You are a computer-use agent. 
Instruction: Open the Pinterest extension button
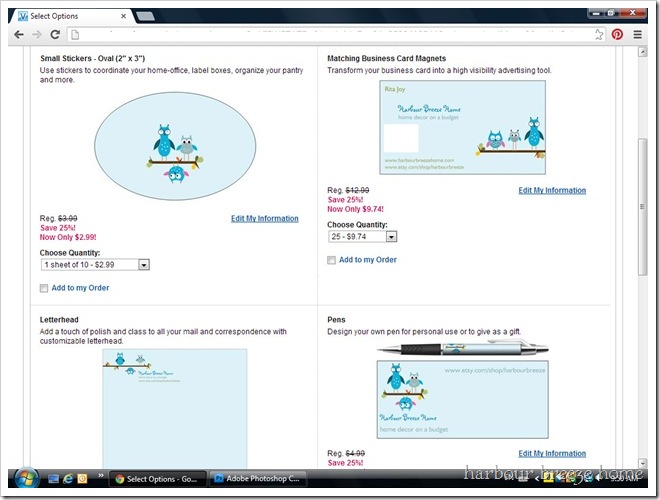pyautogui.click(x=617, y=35)
